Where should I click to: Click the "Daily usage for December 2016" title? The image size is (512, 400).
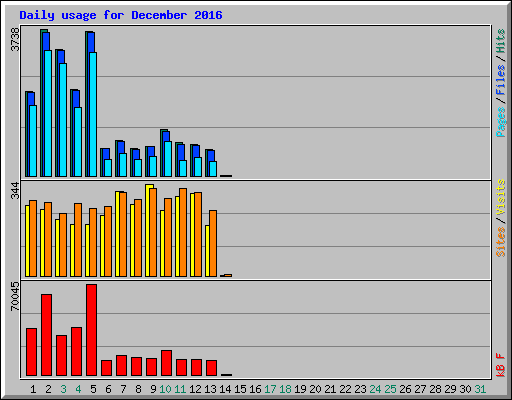point(121,15)
